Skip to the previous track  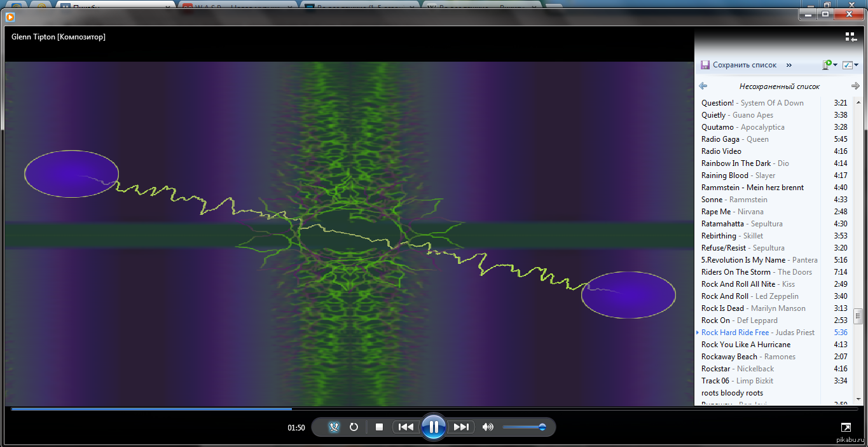coord(406,427)
